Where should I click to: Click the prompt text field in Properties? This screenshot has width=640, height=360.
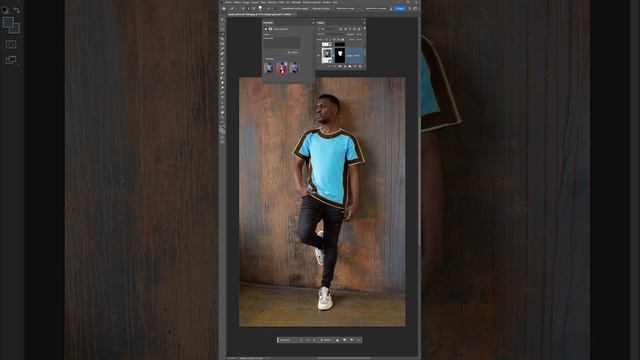pos(282,43)
